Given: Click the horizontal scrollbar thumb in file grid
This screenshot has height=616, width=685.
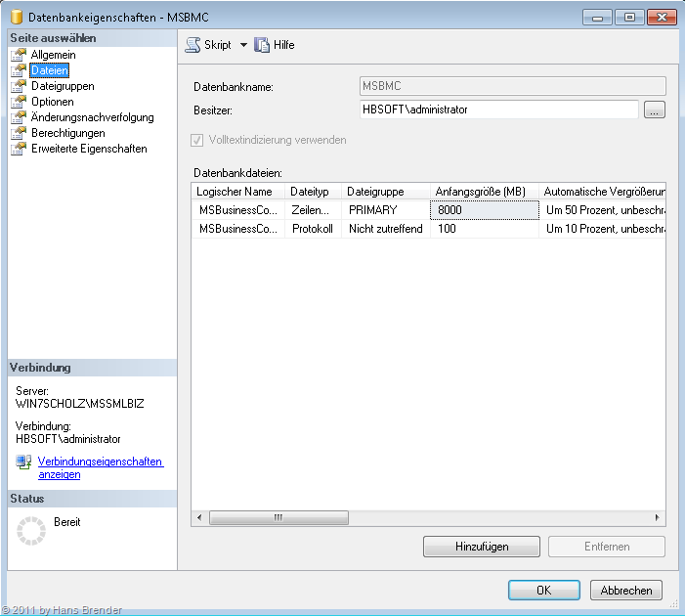Looking at the screenshot, I should point(278,517).
